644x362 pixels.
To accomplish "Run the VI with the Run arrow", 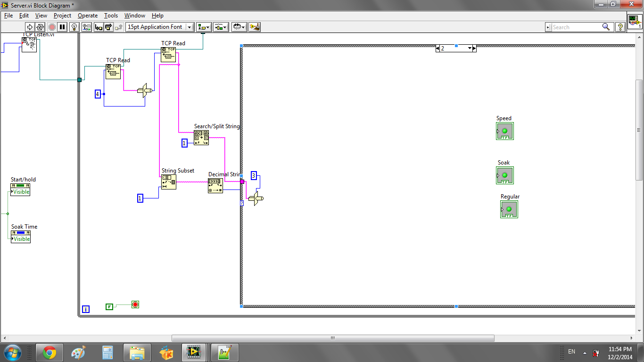I will 30,27.
